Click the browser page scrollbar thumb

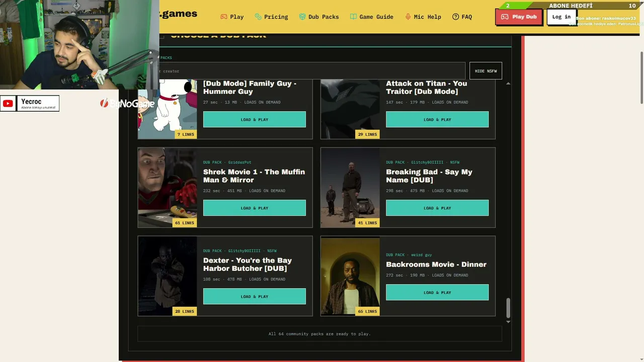(x=641, y=78)
